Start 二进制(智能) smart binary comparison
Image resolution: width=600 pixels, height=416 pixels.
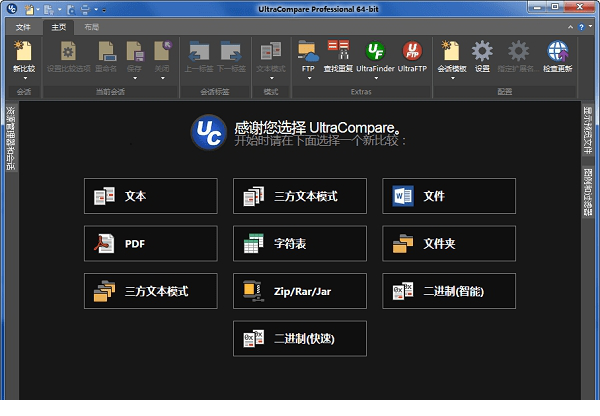449,291
